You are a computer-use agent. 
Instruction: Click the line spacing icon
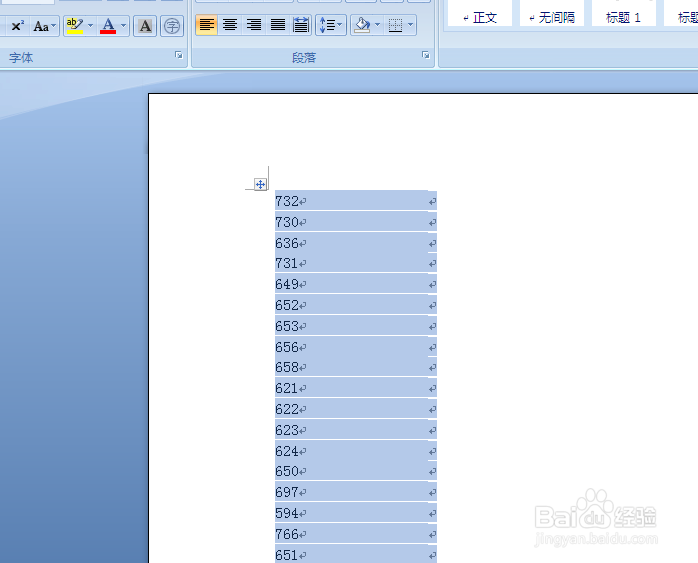point(327,25)
